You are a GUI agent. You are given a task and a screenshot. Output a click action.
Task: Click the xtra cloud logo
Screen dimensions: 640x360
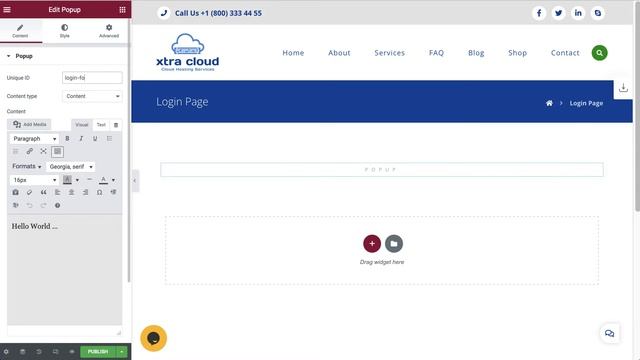point(187,52)
